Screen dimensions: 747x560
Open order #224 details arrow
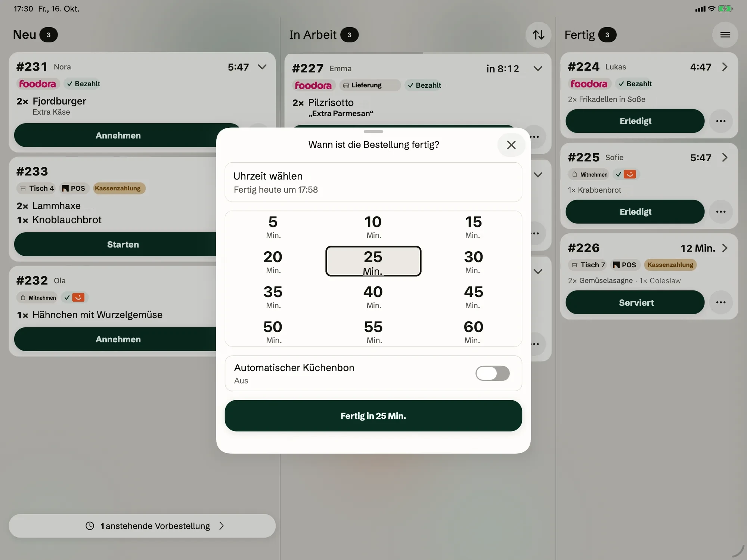click(x=725, y=67)
